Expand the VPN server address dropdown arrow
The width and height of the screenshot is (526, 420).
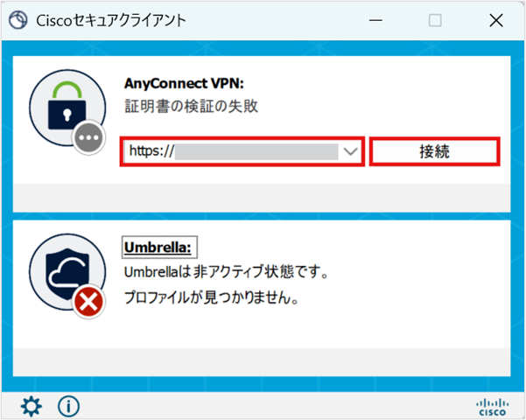351,151
